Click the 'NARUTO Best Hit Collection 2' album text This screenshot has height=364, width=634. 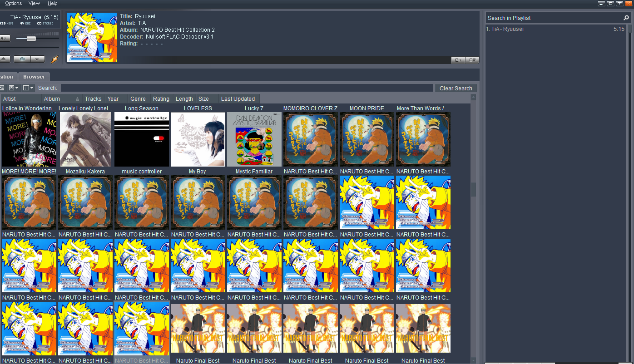tap(178, 30)
